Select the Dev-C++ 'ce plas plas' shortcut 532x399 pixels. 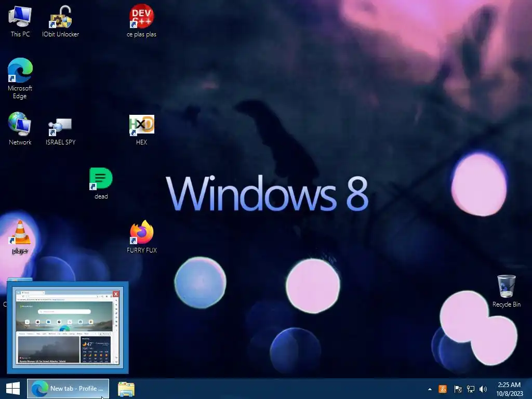[141, 21]
